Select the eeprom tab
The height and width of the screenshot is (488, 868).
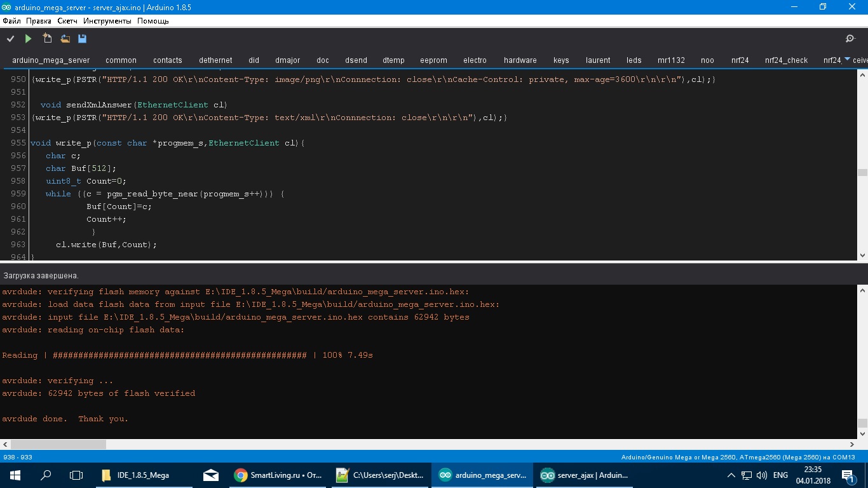click(433, 60)
